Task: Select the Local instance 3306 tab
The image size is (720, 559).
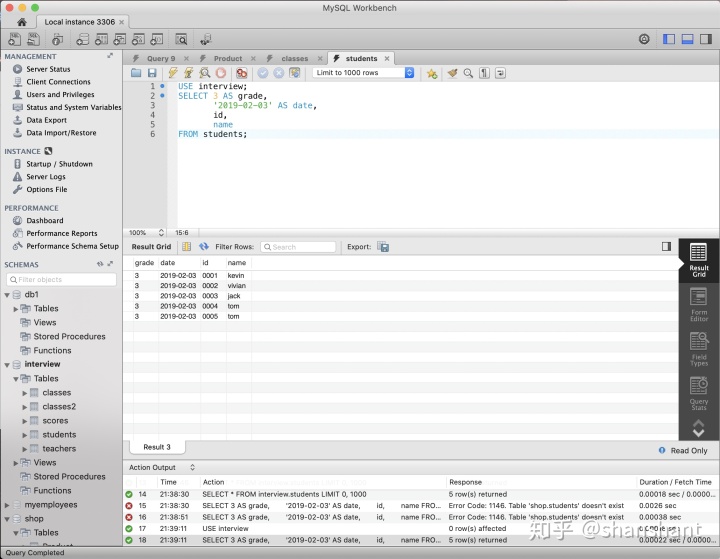Action: [x=80, y=22]
